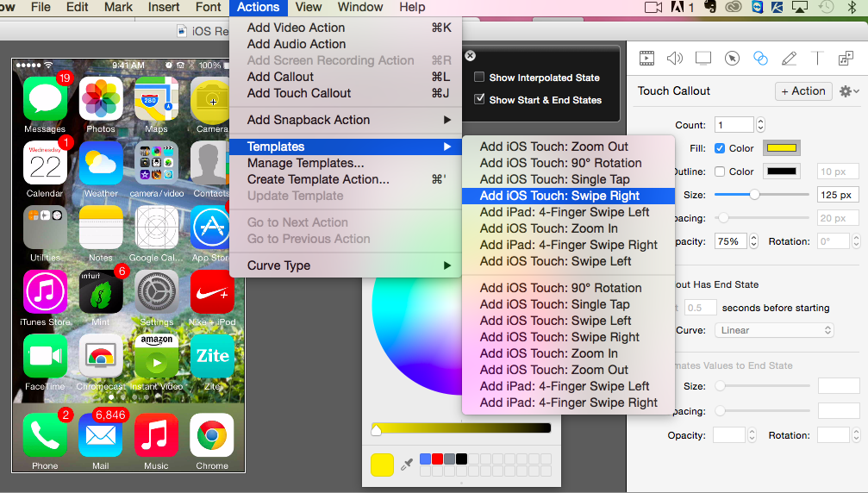Open the Curve Linear dropdown
The width and height of the screenshot is (868, 493).
(x=774, y=330)
